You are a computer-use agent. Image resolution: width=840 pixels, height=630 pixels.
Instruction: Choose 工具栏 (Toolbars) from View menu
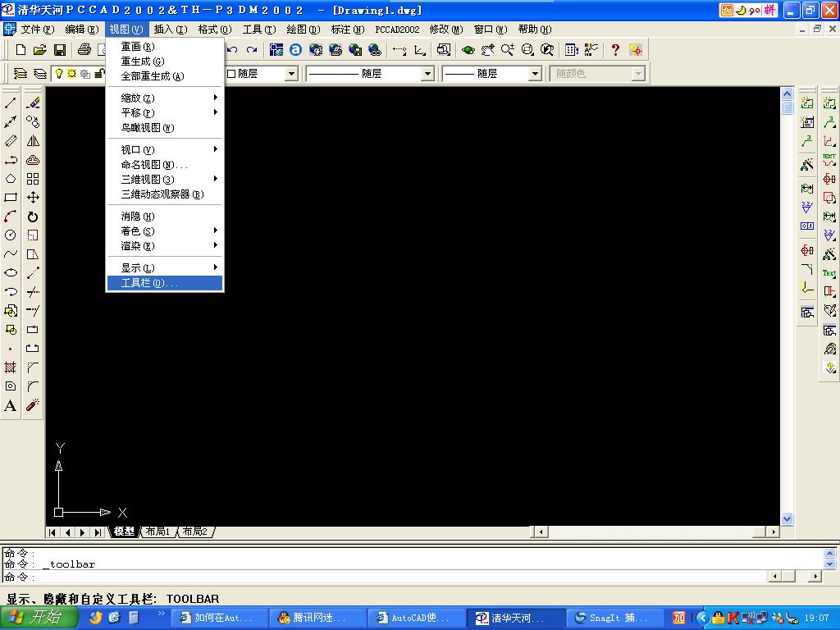point(165,283)
